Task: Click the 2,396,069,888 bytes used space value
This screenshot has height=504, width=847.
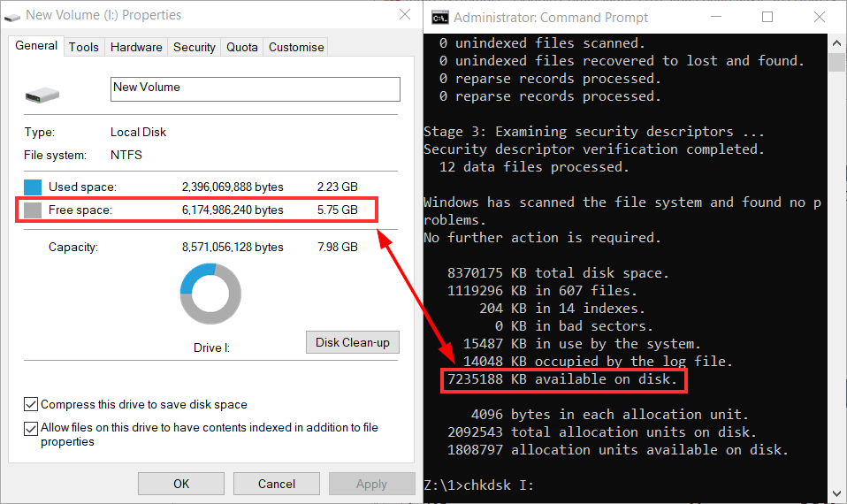Action: tap(233, 187)
